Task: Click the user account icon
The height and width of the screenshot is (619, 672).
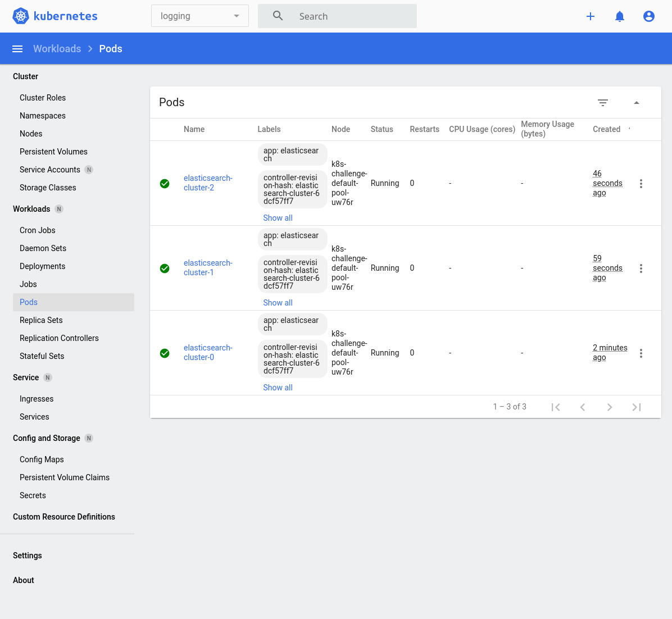Action: coord(648,16)
